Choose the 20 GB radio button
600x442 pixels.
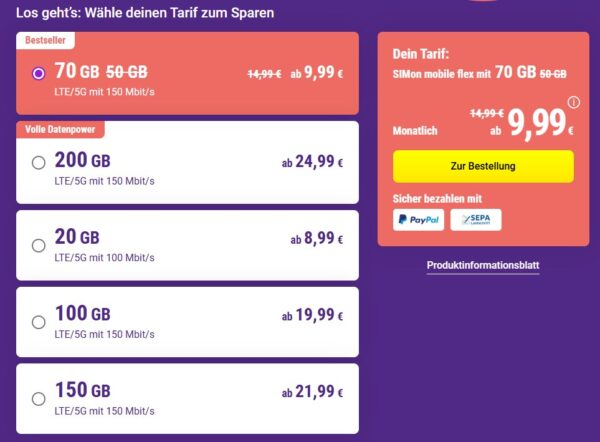point(38,244)
